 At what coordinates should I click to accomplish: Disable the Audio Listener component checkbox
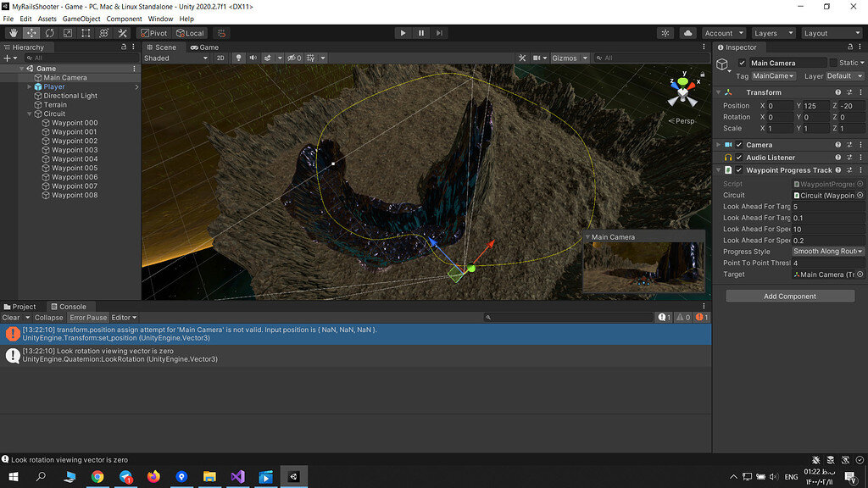[738, 158]
